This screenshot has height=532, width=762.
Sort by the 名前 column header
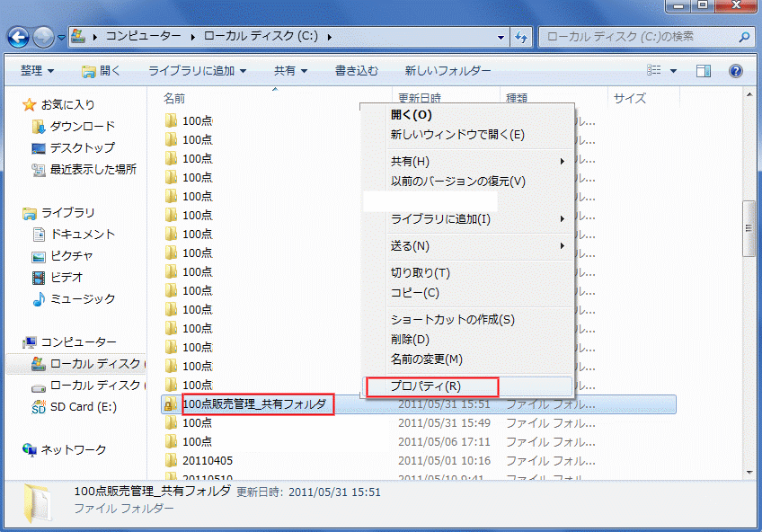174,99
